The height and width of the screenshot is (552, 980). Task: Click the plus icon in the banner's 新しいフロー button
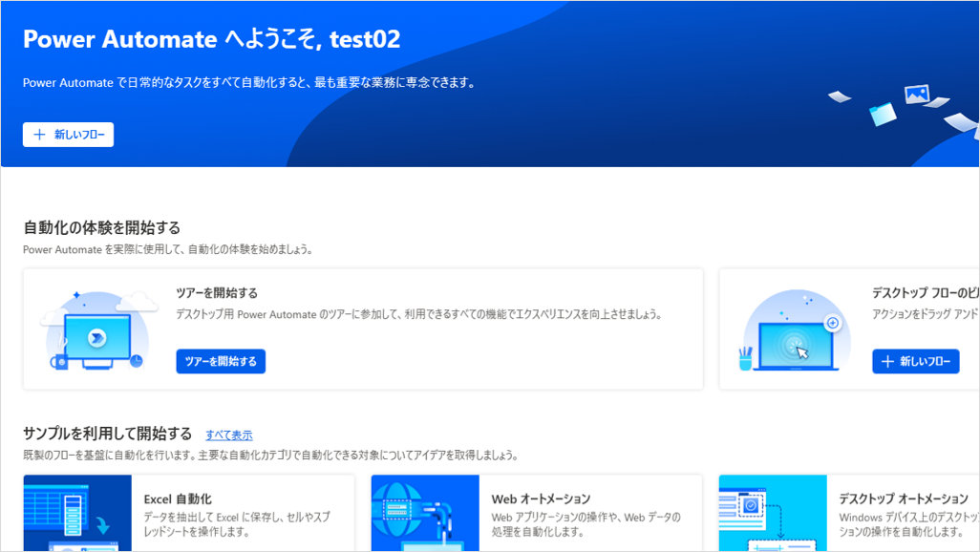coord(39,135)
